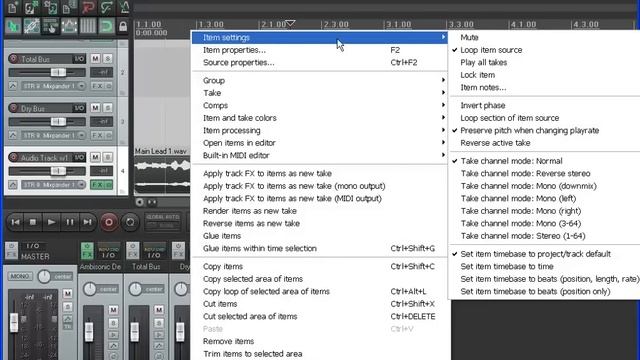Expand the Take submenu
The image size is (640, 360).
(320, 93)
